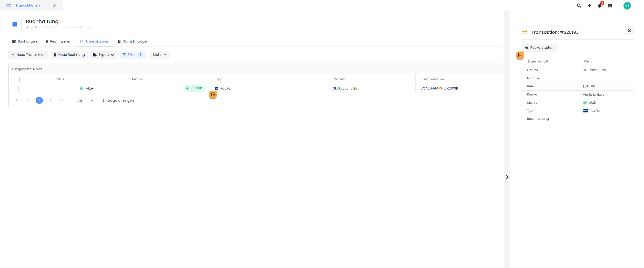Image resolution: width=644 pixels, height=268 pixels.
Task: Open the global search icon
Action: click(579, 5)
